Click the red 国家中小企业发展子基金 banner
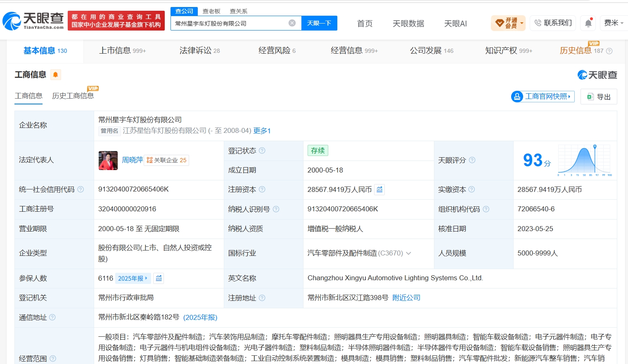The height and width of the screenshot is (364, 628). (x=116, y=21)
